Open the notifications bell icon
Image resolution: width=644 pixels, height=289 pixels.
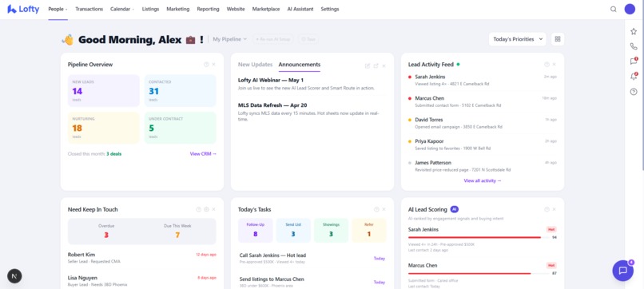click(x=634, y=77)
